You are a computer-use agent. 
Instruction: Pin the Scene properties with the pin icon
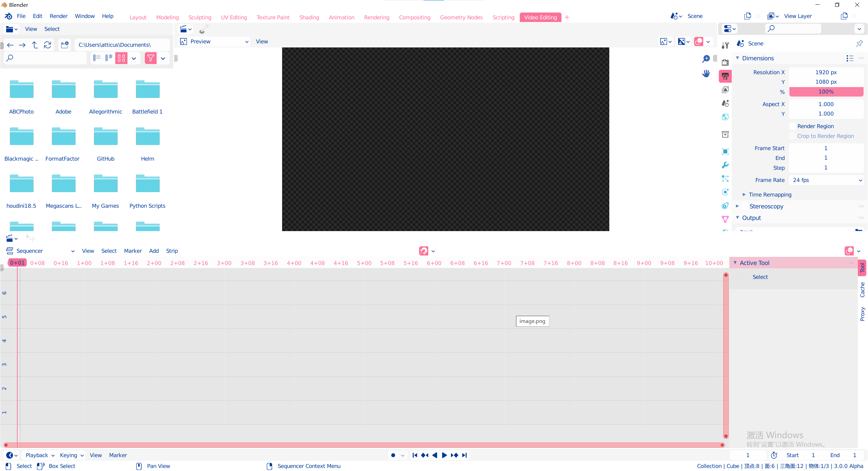pos(859,43)
